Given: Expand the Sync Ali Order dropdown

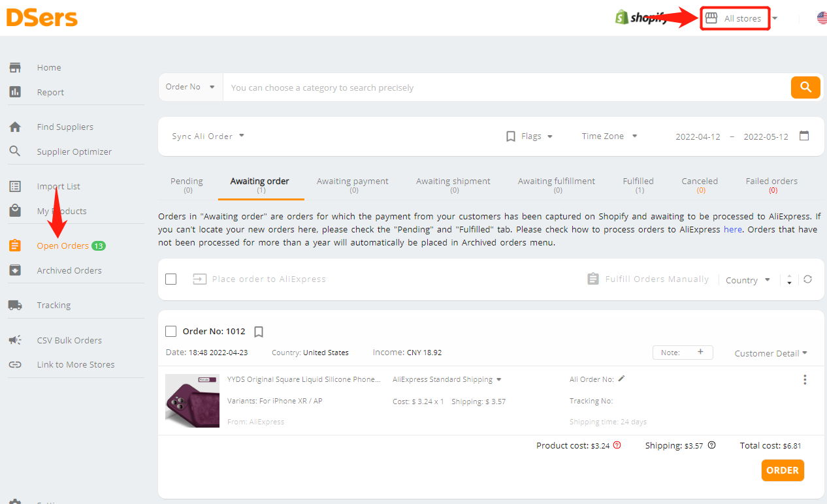Looking at the screenshot, I should (208, 136).
